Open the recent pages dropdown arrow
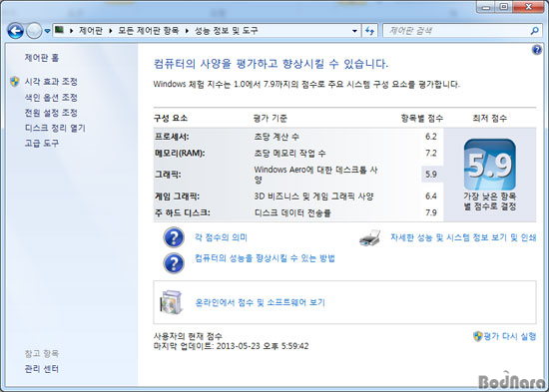This screenshot has width=549, height=392. pyautogui.click(x=47, y=31)
